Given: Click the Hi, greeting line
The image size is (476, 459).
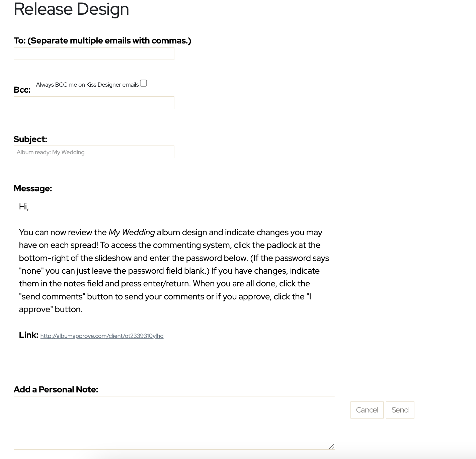Looking at the screenshot, I should [24, 207].
